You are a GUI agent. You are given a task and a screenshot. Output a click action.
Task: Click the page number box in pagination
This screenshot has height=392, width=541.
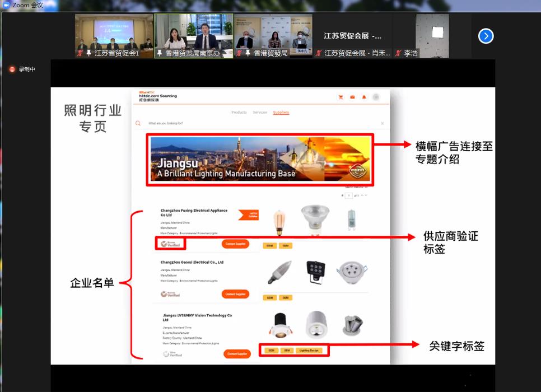pos(349,195)
